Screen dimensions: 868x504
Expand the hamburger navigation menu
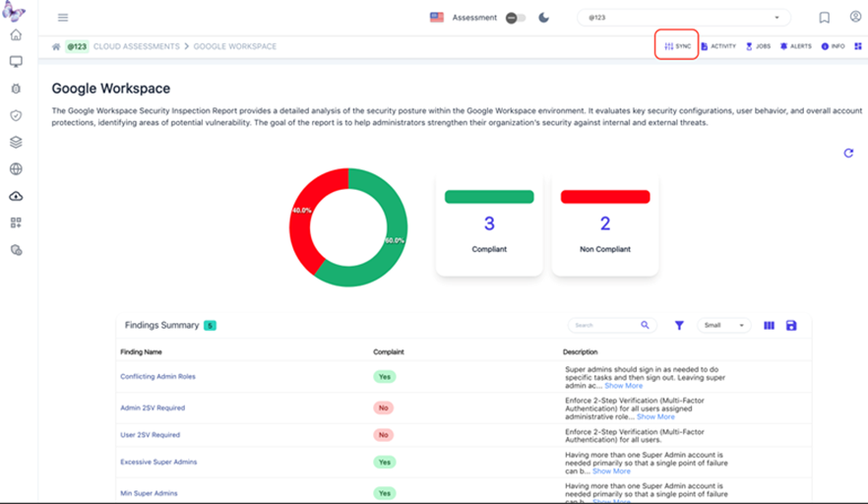(63, 18)
